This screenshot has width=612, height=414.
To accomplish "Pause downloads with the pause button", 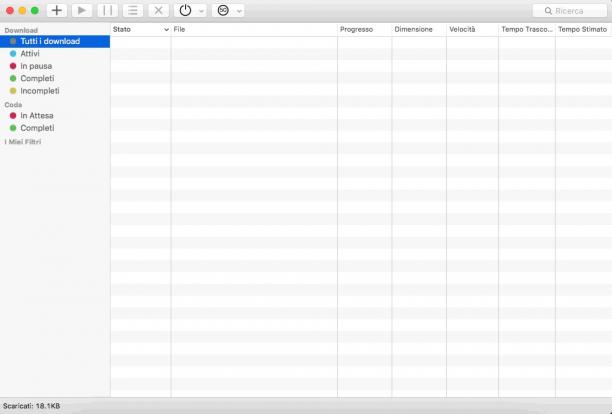I will [x=107, y=11].
